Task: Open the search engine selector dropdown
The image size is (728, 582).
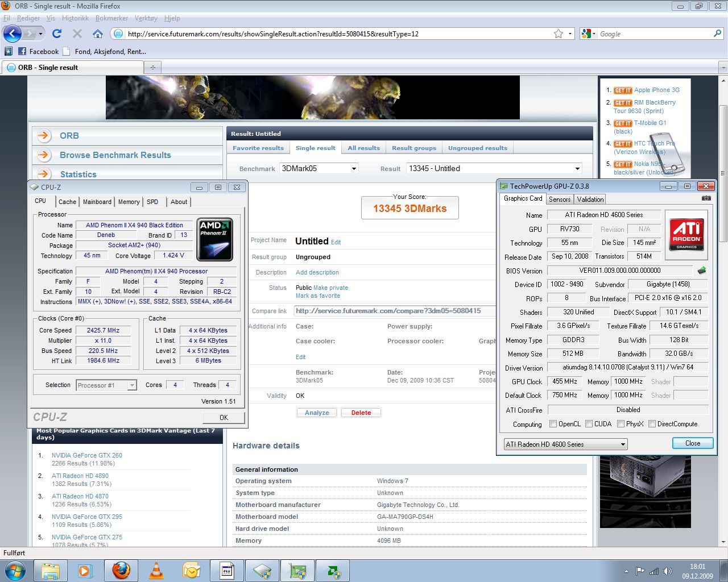Action: [589, 34]
